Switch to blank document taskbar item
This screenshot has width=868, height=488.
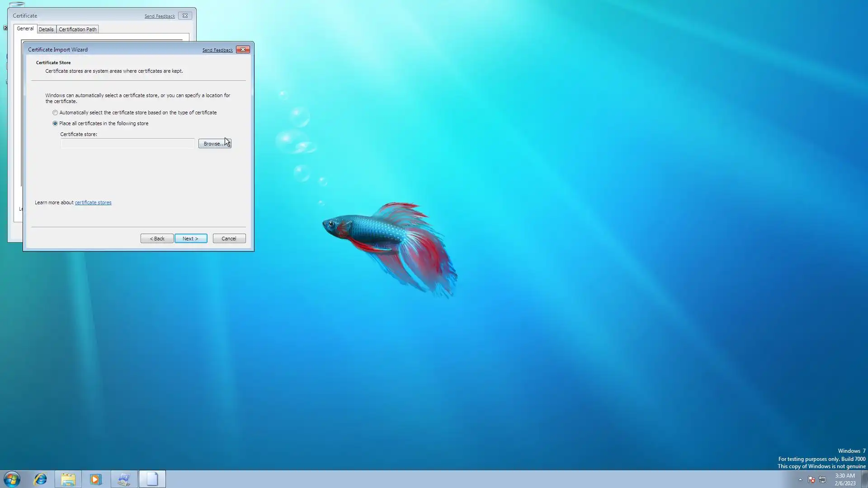click(x=152, y=479)
